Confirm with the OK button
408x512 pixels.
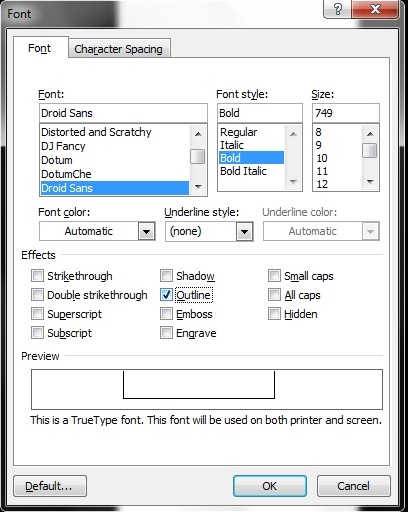(270, 486)
